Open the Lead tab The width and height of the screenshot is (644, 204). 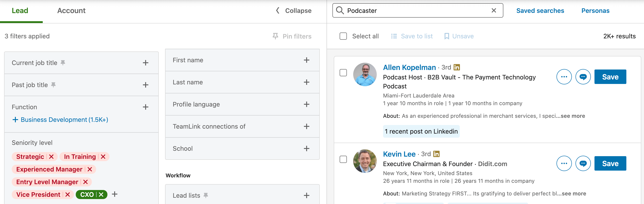click(x=20, y=11)
